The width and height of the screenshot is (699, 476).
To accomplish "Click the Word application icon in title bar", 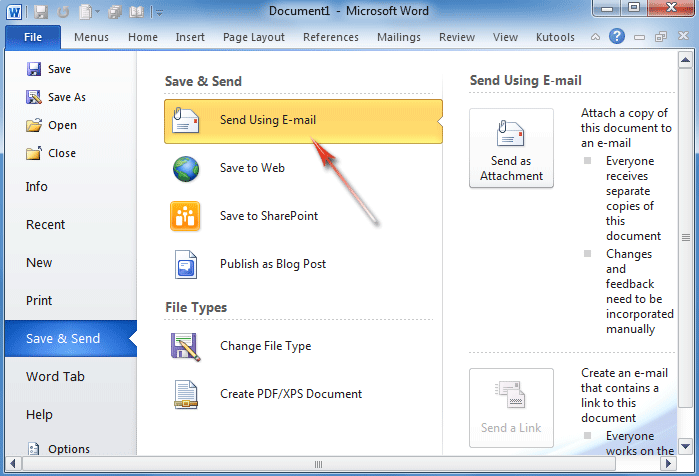I will click(14, 12).
